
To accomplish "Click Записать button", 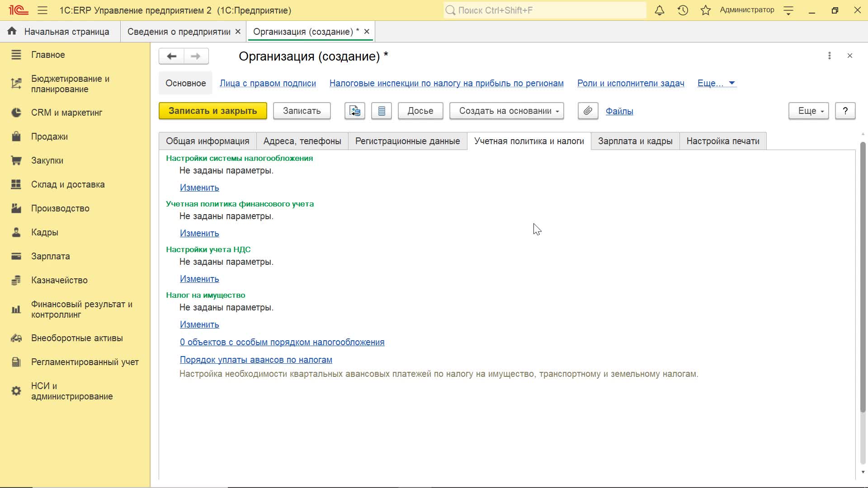I will pos(302,111).
